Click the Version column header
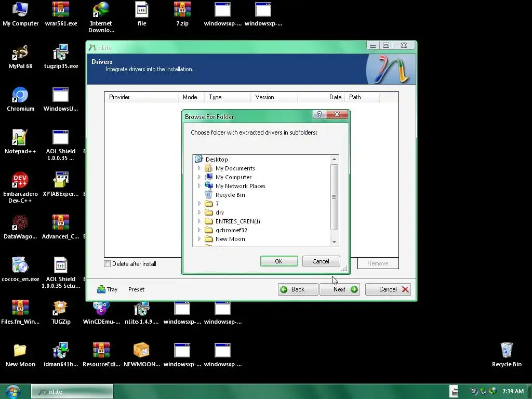 tap(274, 97)
